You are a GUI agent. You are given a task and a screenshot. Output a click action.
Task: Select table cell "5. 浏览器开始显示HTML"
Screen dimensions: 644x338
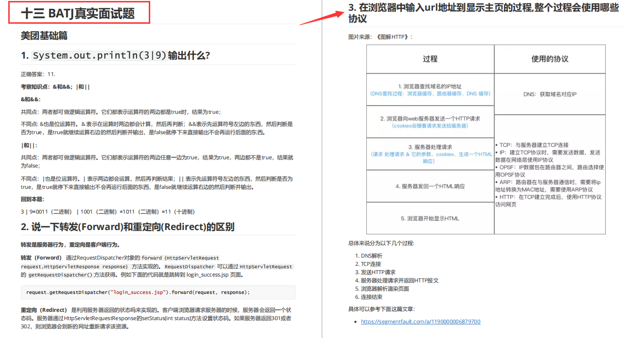point(430,218)
